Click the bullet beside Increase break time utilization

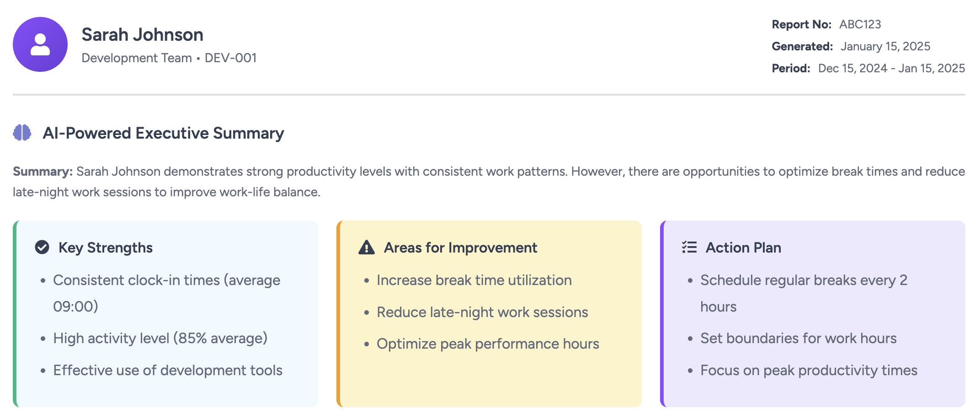click(367, 281)
